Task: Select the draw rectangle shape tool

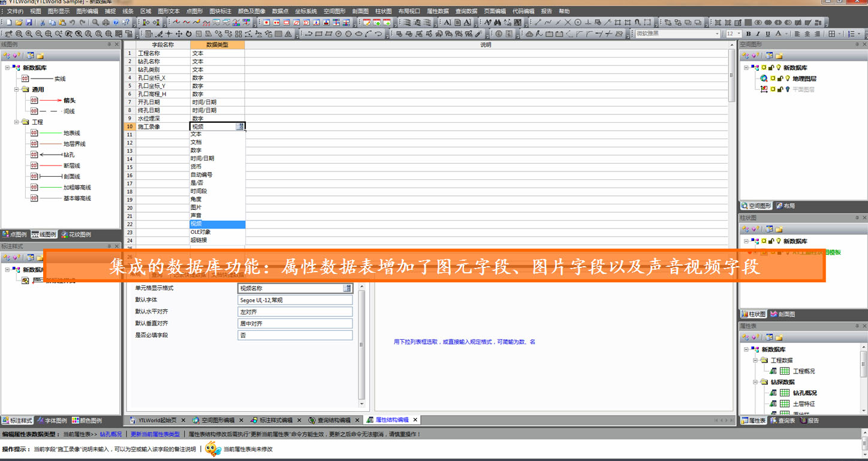Action: coord(318,34)
